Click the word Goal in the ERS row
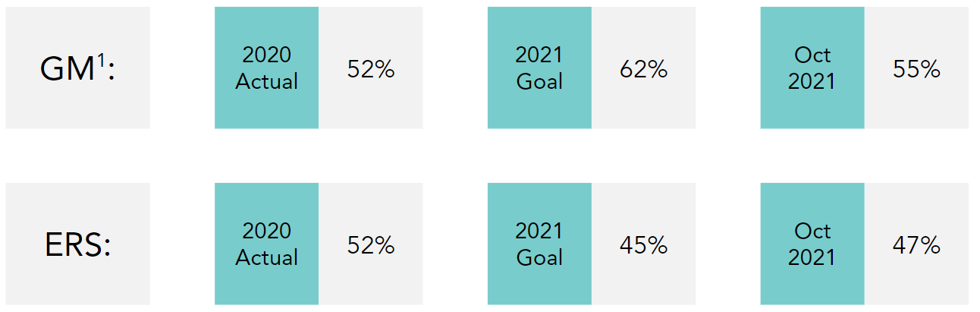This screenshot has height=312, width=980. (x=539, y=257)
